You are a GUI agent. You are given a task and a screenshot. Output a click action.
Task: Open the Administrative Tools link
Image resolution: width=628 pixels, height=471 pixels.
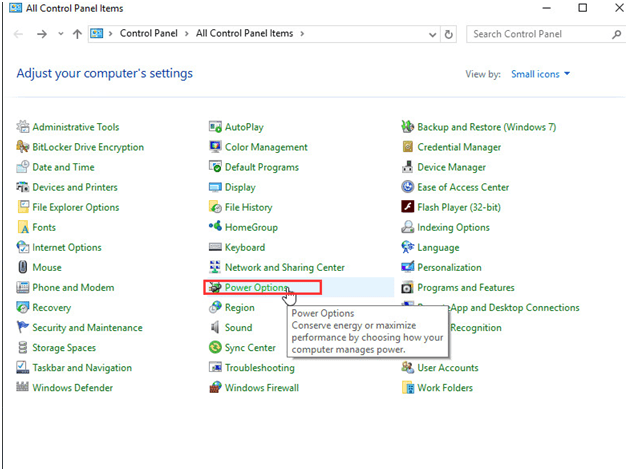point(75,127)
